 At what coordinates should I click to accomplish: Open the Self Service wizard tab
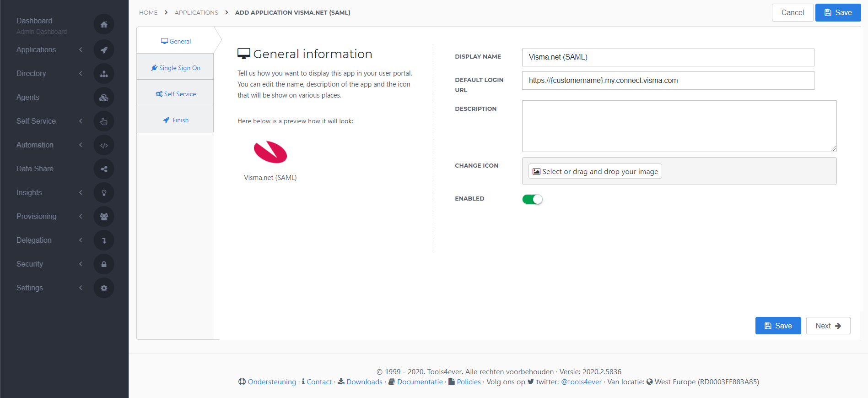pyautogui.click(x=176, y=93)
